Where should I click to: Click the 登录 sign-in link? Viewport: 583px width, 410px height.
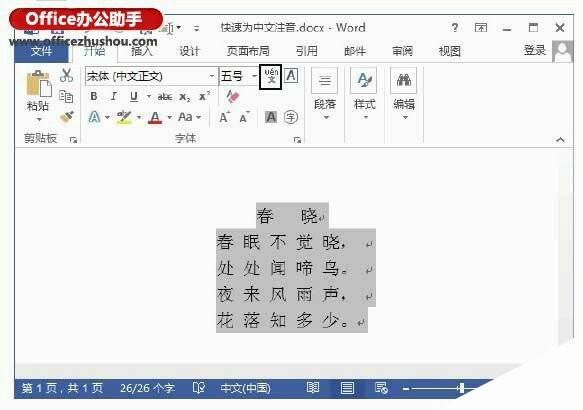[535, 50]
